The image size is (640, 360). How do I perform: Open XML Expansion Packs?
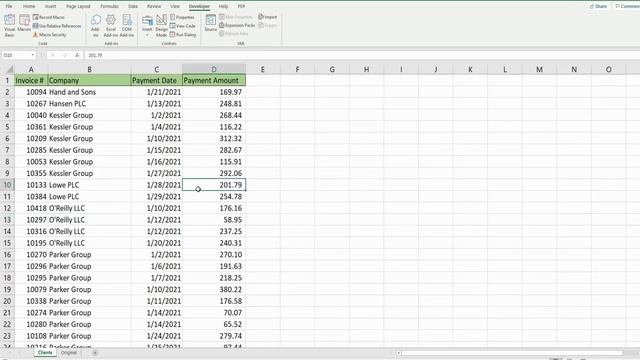pyautogui.click(x=237, y=25)
